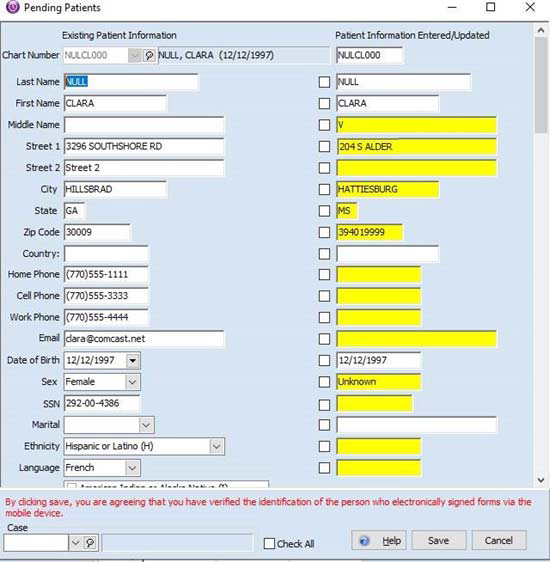Click the updated street 204 S ALDER field
Screen dimensions: 550x562
(x=416, y=147)
